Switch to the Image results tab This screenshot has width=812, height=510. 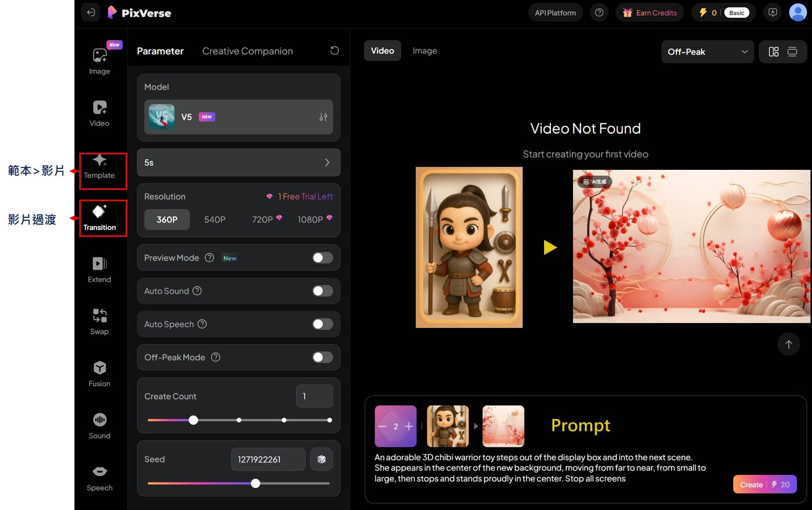(425, 51)
